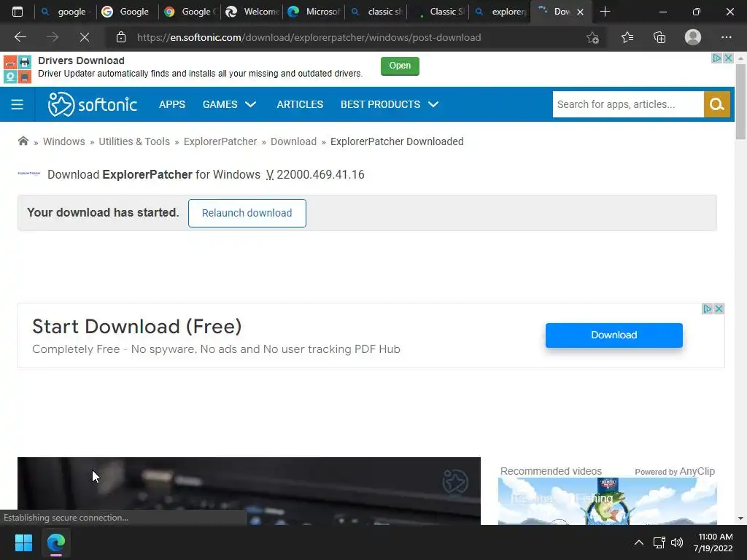Open Collections icon in toolbar
This screenshot has height=560, width=747.
click(x=659, y=37)
